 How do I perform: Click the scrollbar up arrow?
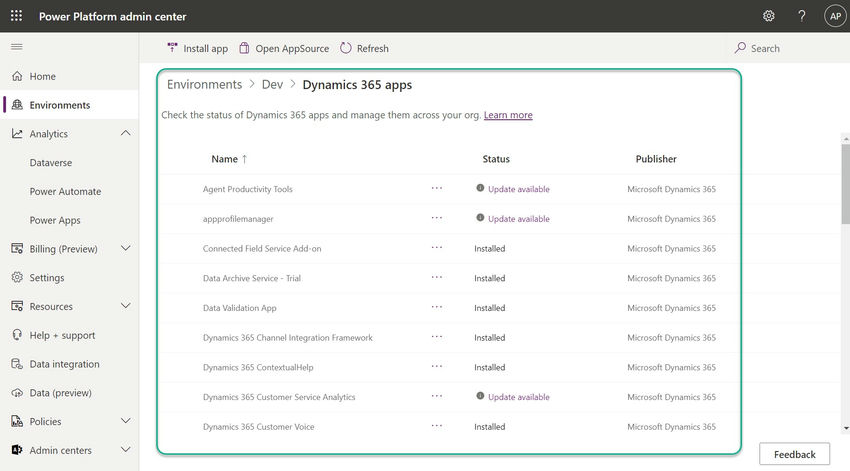tap(846, 139)
